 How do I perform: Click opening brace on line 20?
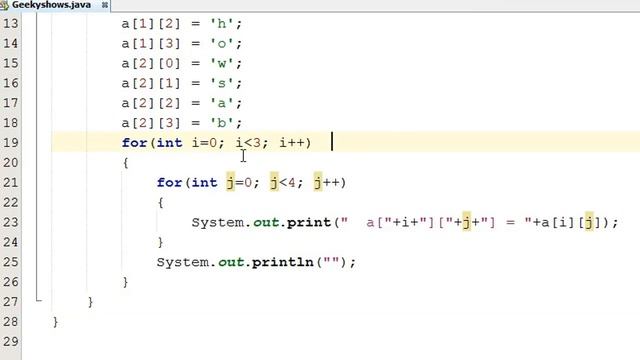tap(126, 163)
